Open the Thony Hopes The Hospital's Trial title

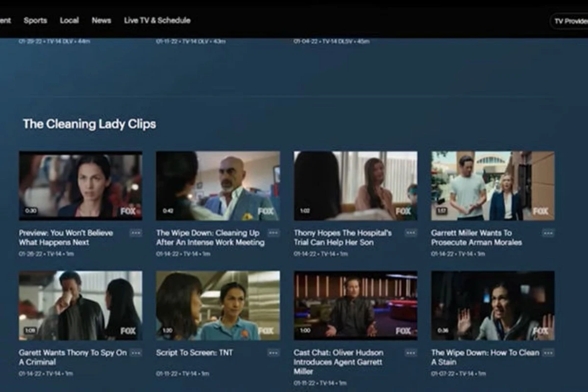[343, 238]
